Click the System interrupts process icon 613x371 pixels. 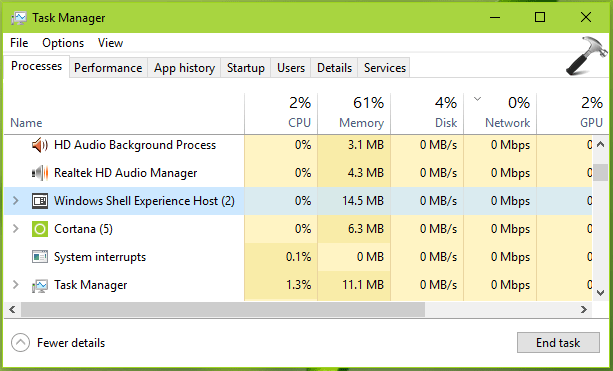40,257
